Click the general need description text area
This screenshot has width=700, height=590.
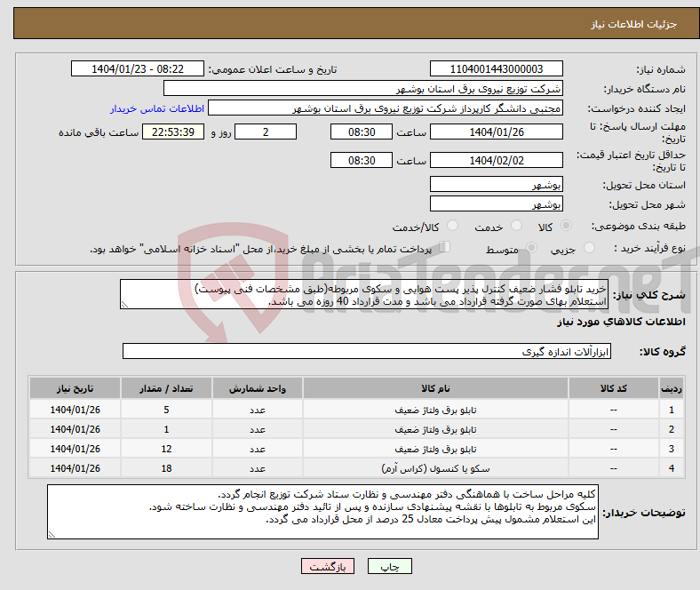click(x=364, y=294)
